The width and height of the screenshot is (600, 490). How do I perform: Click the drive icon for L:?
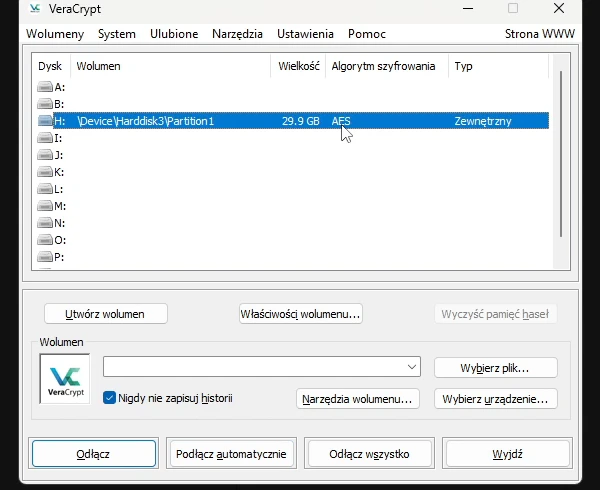point(45,189)
